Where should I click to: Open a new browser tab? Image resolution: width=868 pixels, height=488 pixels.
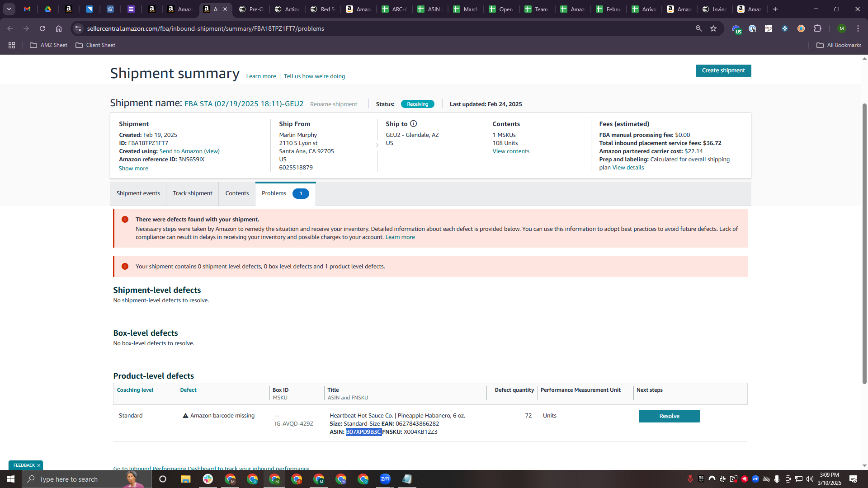pyautogui.click(x=775, y=9)
